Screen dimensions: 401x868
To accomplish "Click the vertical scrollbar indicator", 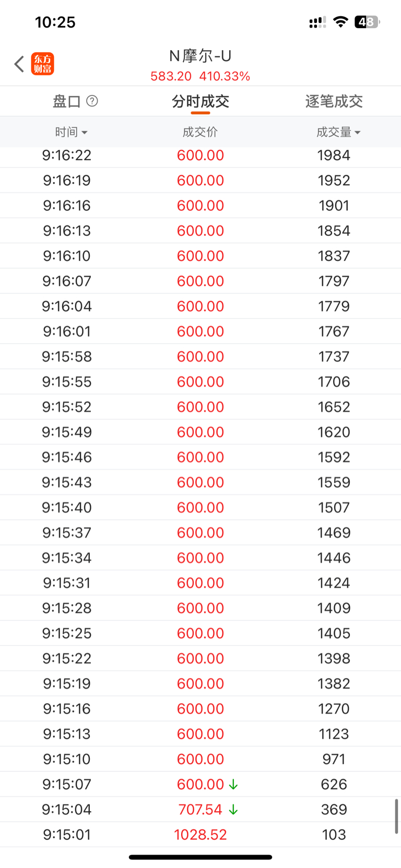I will pyautogui.click(x=396, y=816).
